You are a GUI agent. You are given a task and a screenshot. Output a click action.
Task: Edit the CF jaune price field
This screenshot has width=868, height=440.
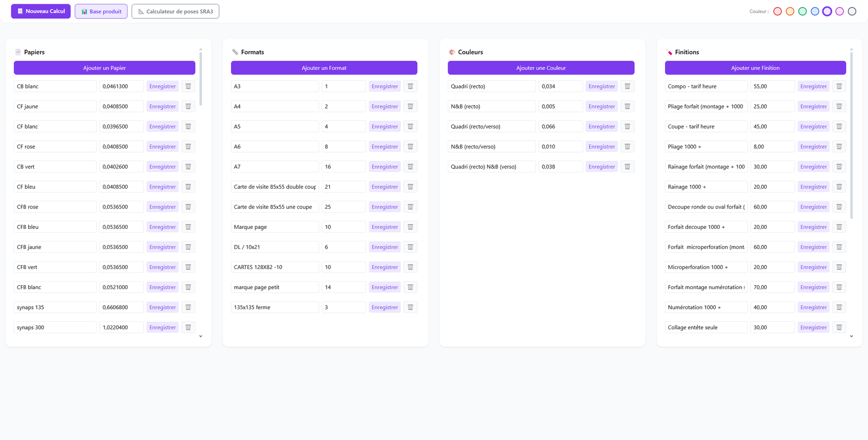point(121,106)
